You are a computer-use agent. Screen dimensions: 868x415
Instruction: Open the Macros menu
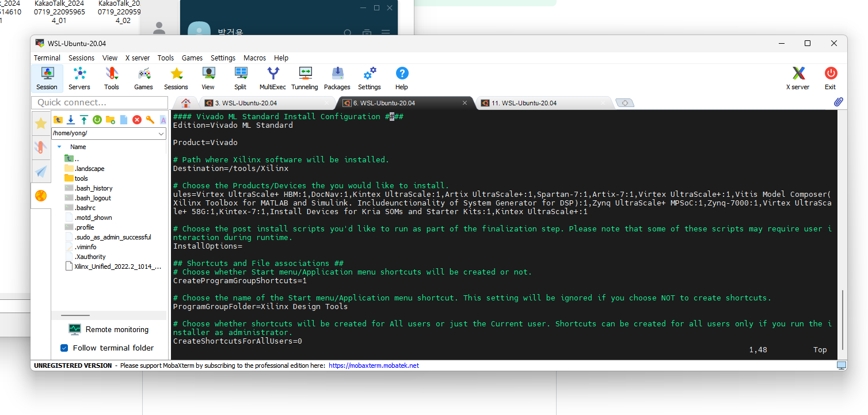[255, 58]
